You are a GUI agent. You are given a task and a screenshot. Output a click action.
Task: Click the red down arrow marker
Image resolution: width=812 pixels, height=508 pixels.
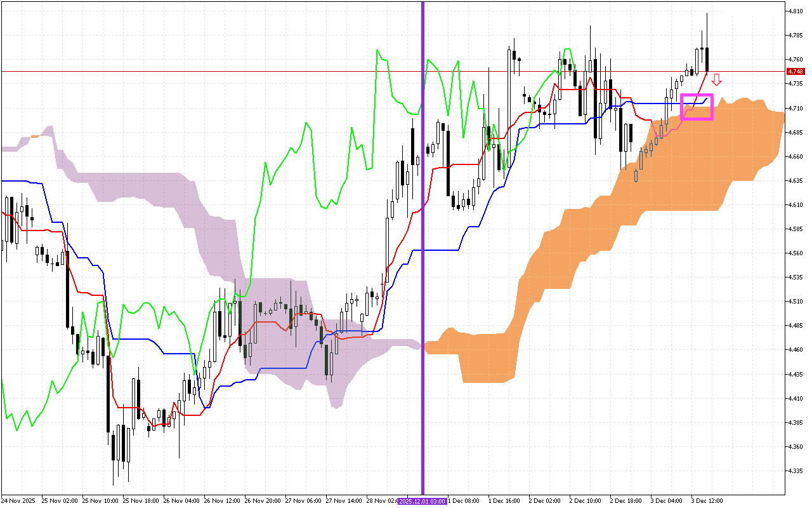point(716,79)
